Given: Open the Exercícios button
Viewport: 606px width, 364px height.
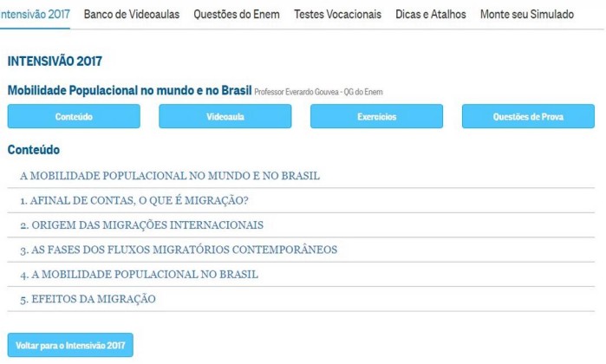Looking at the screenshot, I should pos(376,116).
